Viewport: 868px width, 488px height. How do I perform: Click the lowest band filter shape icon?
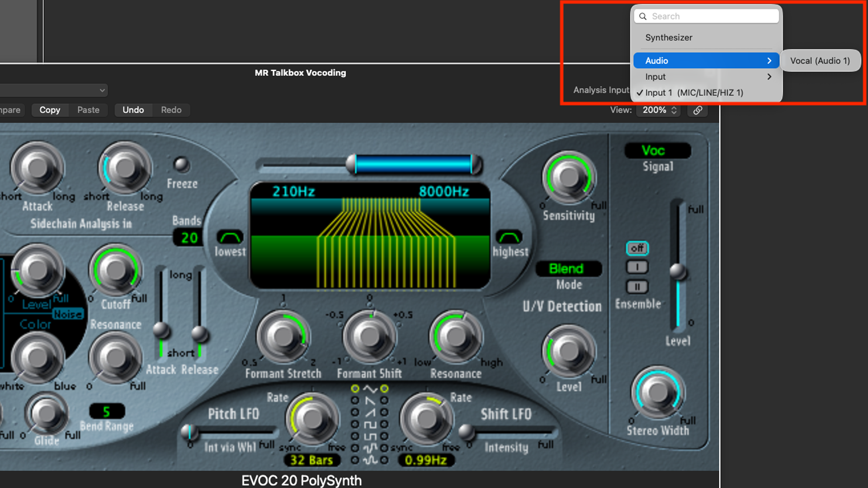tap(230, 237)
